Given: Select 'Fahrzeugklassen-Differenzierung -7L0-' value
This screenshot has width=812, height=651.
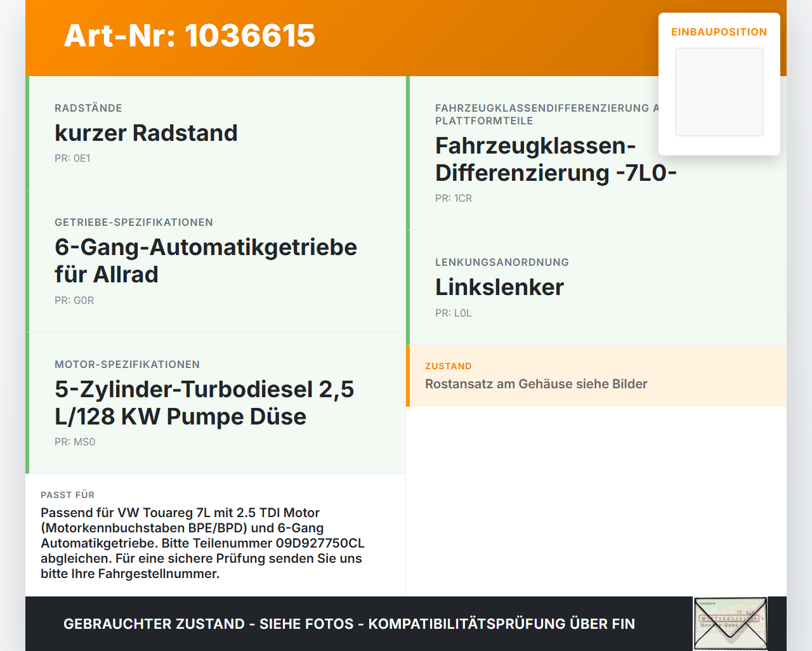Looking at the screenshot, I should 556,159.
